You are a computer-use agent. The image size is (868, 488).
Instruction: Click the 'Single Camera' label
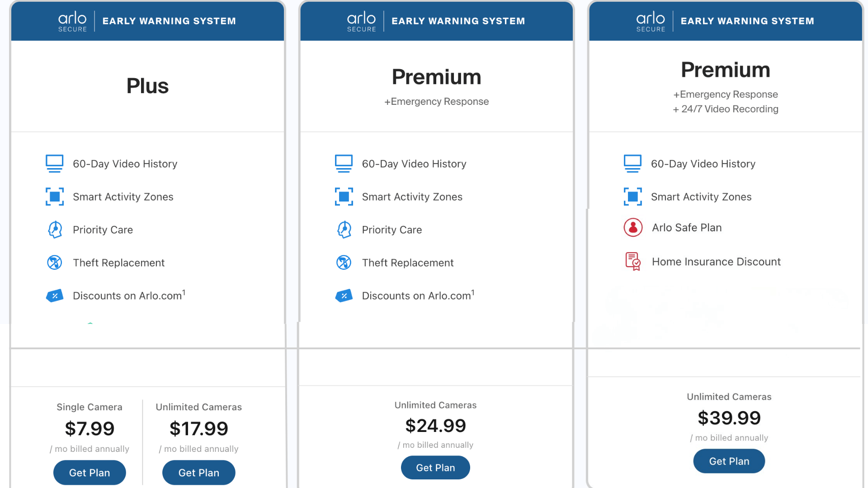(90, 407)
